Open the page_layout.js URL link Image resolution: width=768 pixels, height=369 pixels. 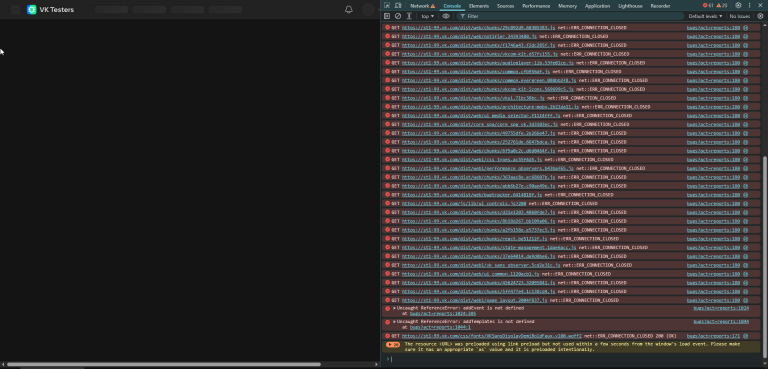pos(475,300)
